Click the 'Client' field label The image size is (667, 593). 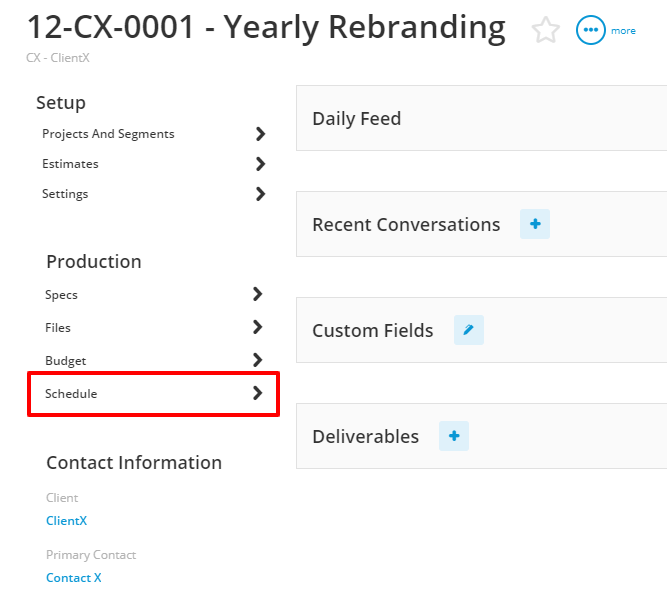coord(62,498)
